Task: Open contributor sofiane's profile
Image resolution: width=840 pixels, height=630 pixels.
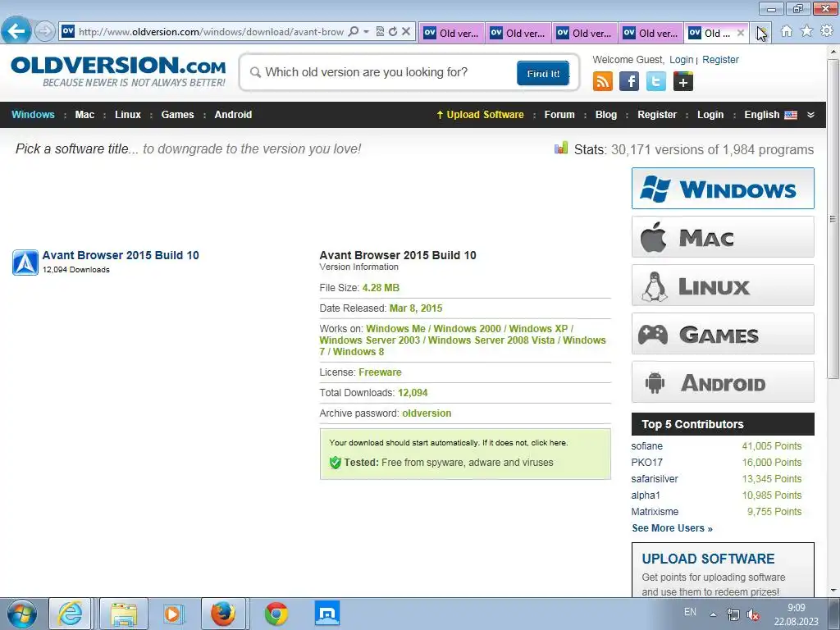Action: point(646,445)
